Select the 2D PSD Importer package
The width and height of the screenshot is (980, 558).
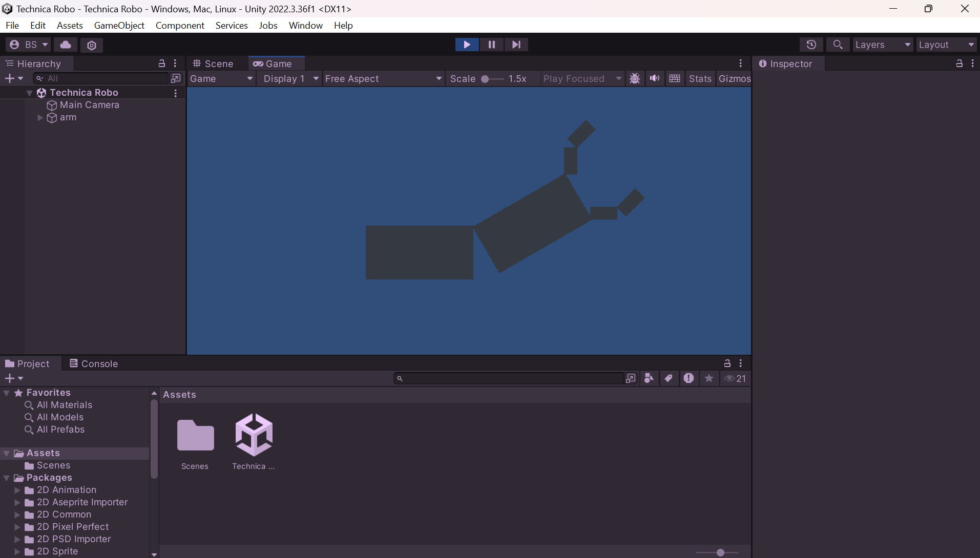pos(74,539)
